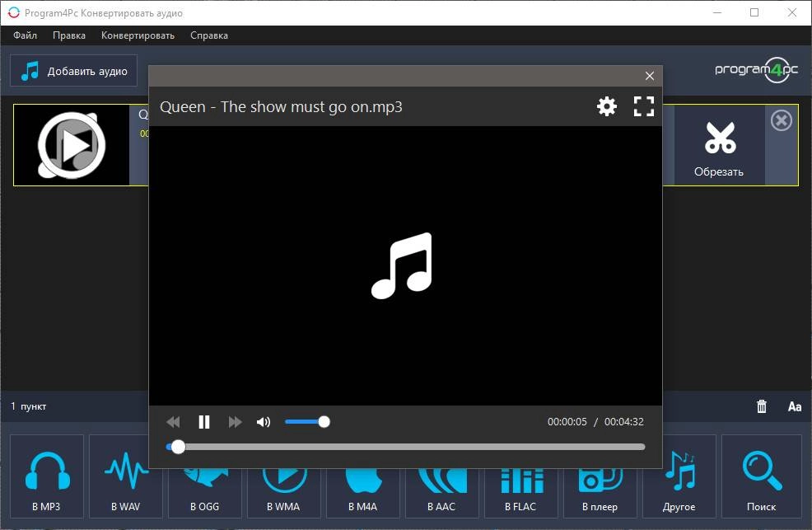Screen dimensions: 812x530
Task: Convert to AAC format
Action: (441, 493)
